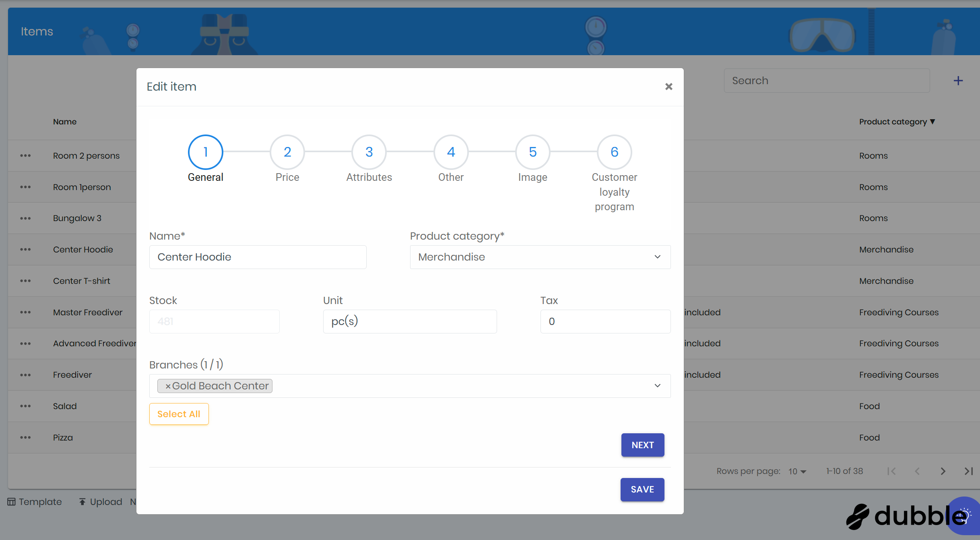Click the Upload link

tap(101, 502)
